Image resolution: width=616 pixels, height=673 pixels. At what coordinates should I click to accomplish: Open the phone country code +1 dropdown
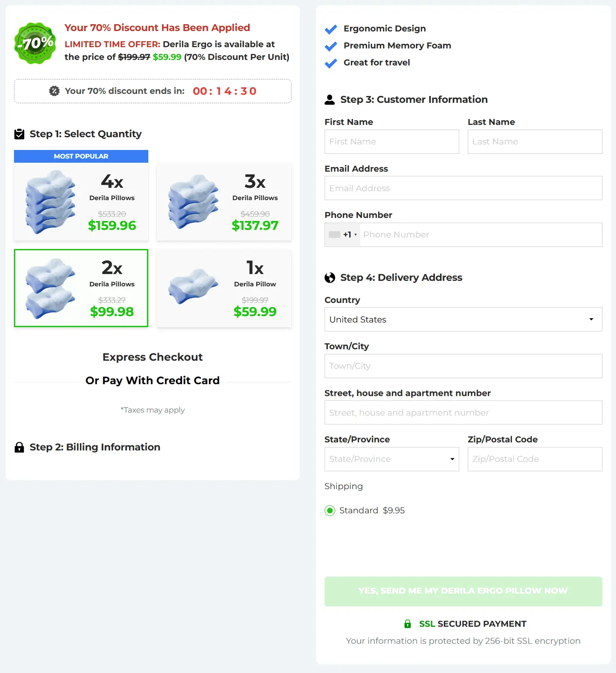coord(342,235)
